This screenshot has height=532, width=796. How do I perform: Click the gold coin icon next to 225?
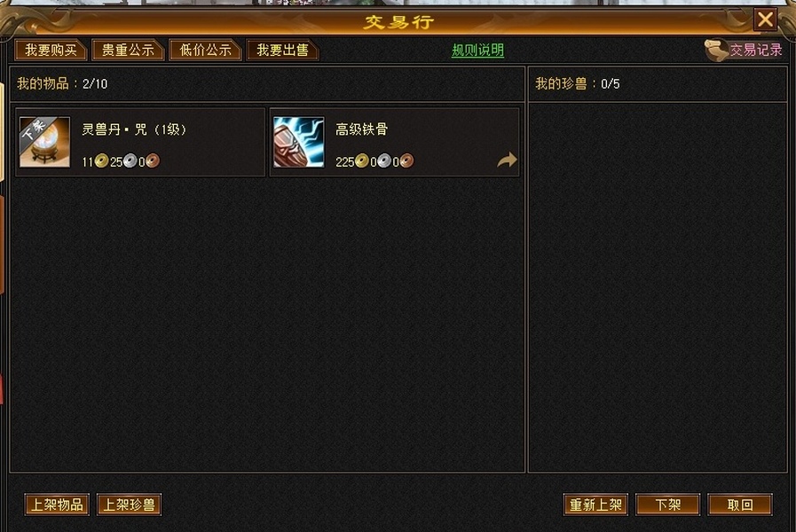(362, 160)
